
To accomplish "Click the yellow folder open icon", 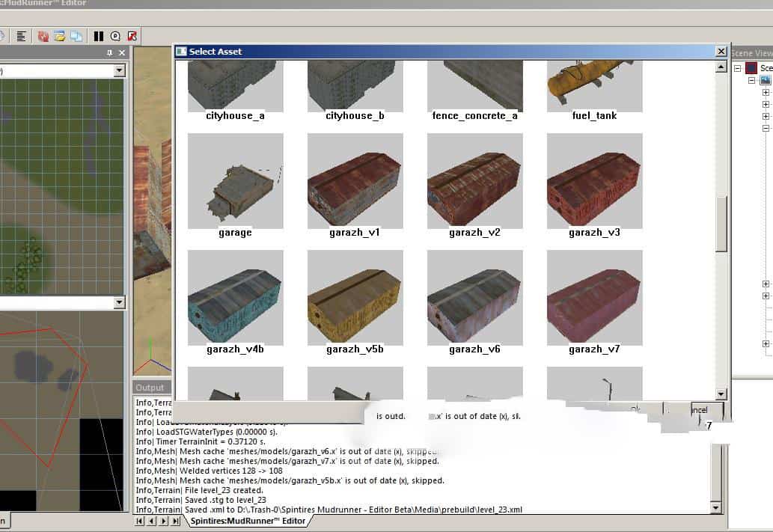I will (60, 36).
